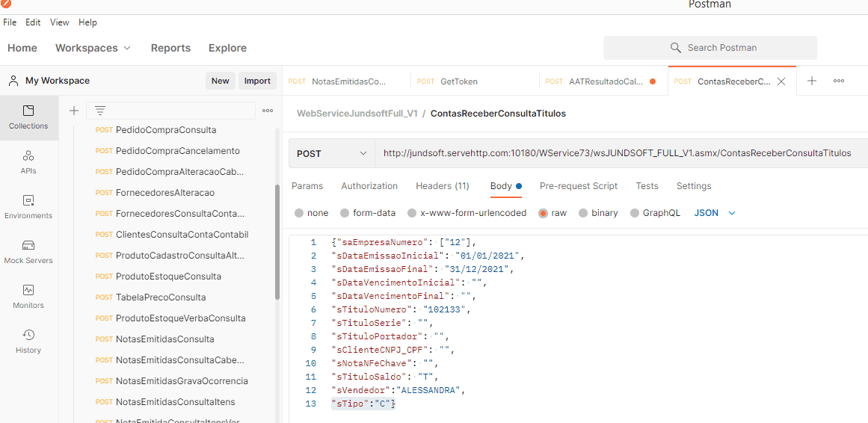Choose the GraphQL body type
This screenshot has width=868, height=423.
655,213
